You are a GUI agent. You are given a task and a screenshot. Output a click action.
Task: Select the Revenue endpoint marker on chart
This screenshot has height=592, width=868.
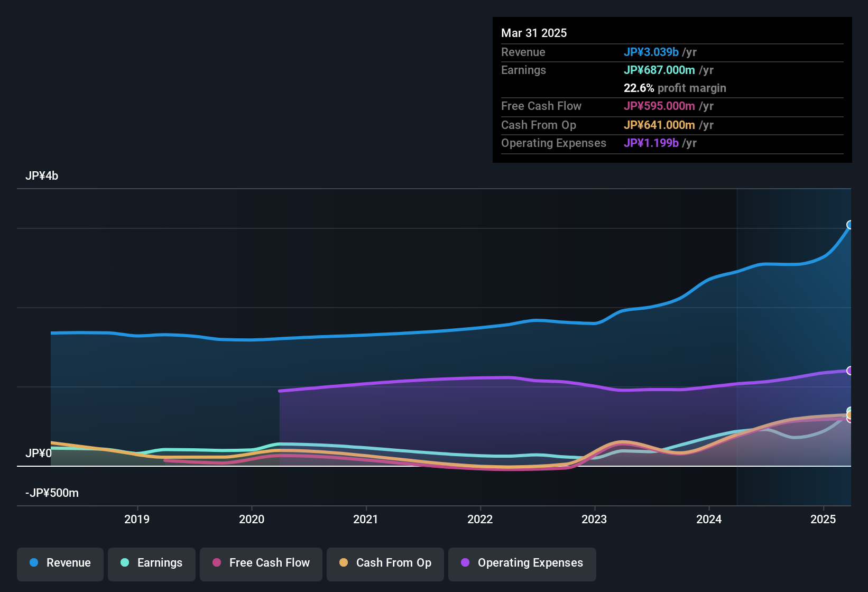tap(850, 225)
